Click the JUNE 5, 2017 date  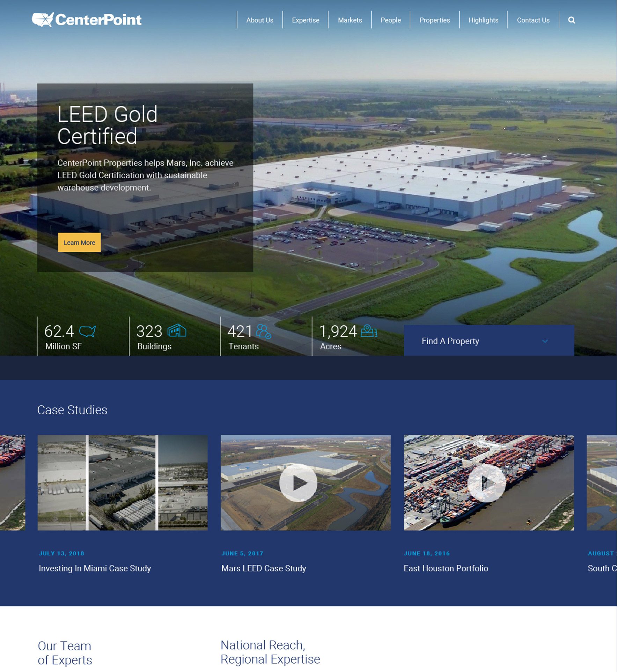click(242, 553)
